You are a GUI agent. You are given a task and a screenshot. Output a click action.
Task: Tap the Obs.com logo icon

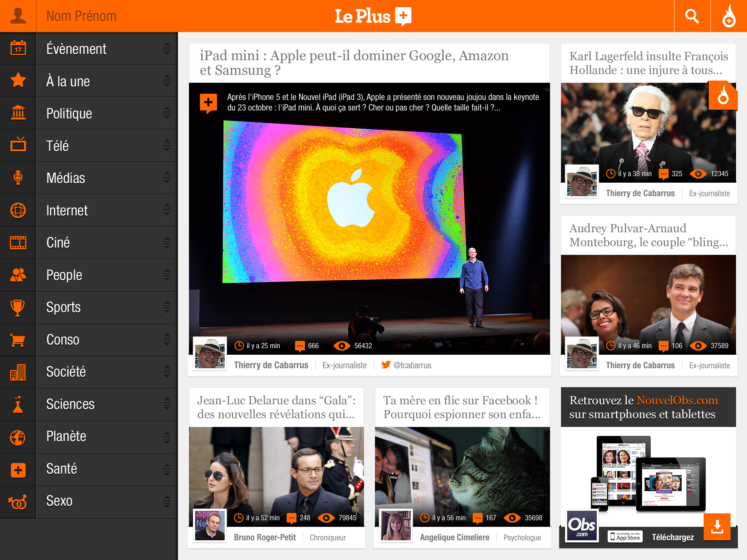(582, 526)
